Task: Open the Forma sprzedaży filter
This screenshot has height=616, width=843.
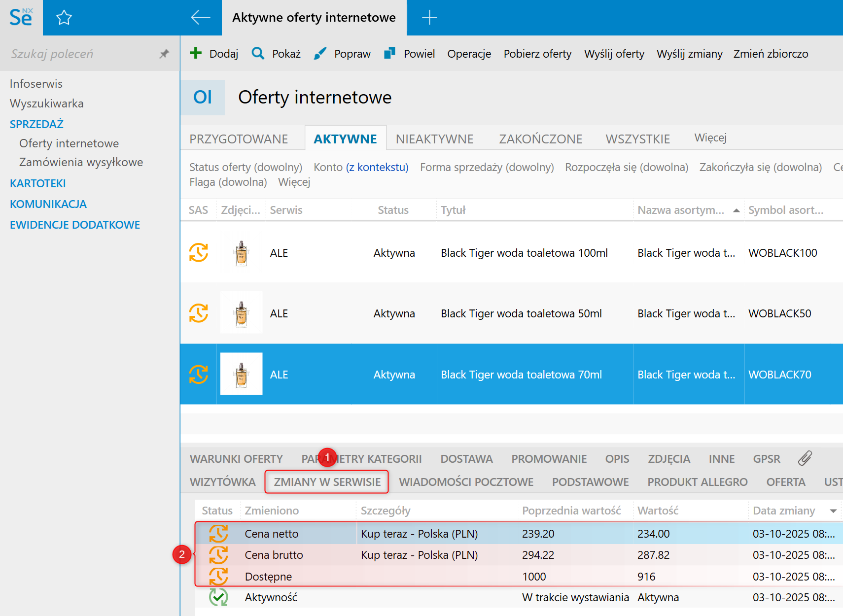Action: pos(487,167)
